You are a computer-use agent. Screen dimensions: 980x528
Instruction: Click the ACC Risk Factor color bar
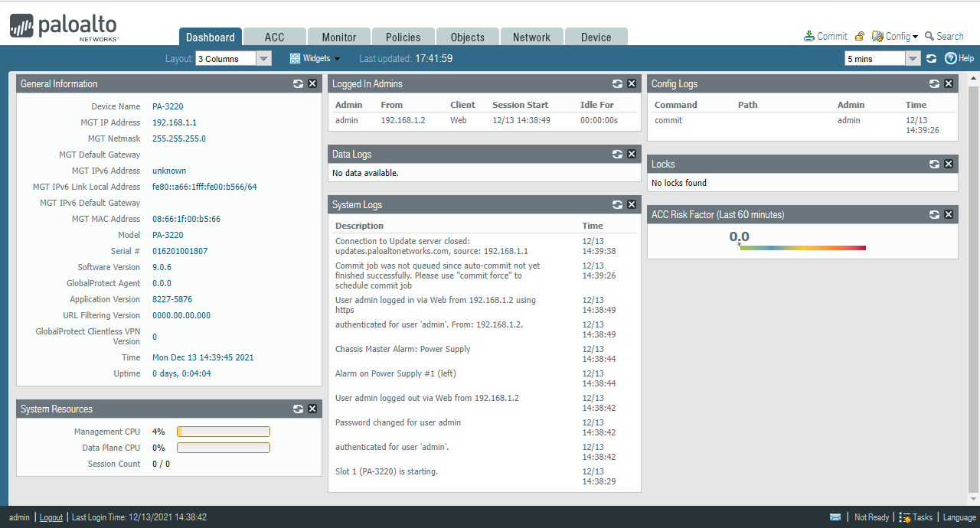(802, 248)
